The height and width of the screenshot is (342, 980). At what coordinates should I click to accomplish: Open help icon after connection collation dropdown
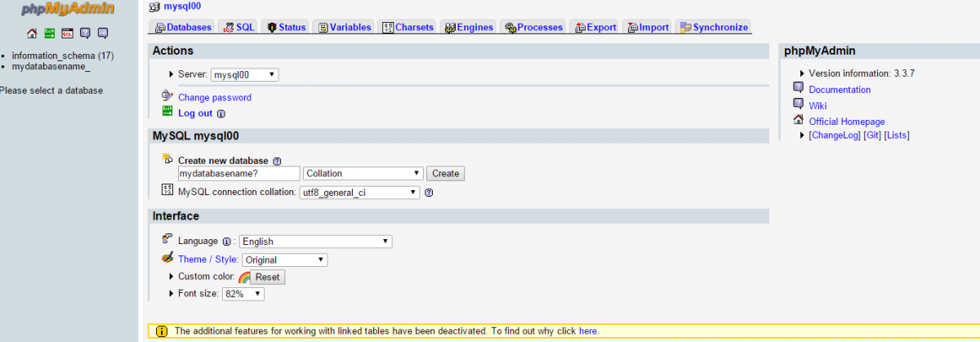click(x=429, y=193)
